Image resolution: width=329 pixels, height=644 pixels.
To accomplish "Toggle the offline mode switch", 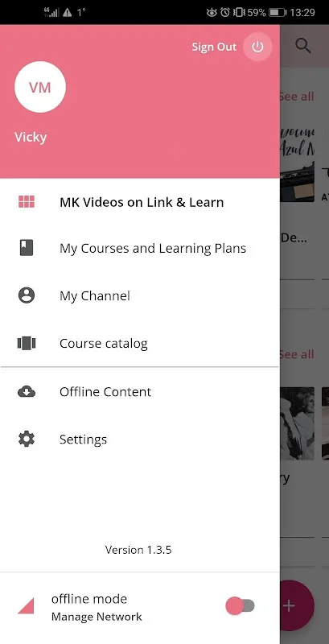I will pos(241,606).
